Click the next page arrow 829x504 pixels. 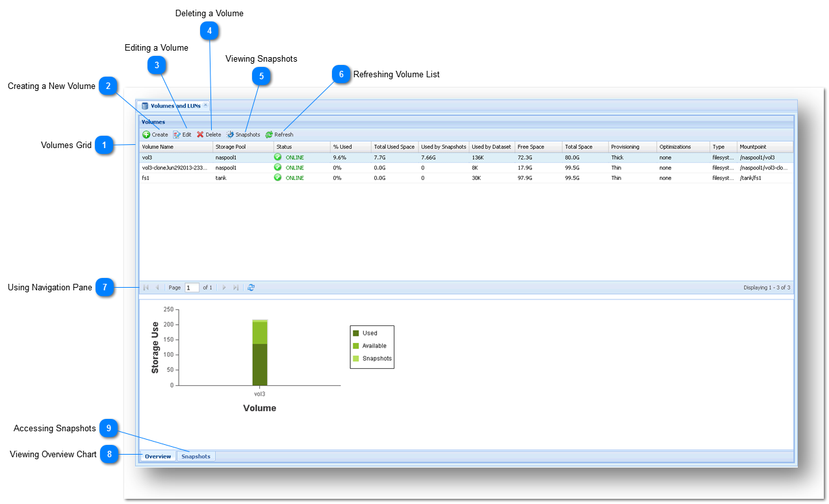point(224,287)
